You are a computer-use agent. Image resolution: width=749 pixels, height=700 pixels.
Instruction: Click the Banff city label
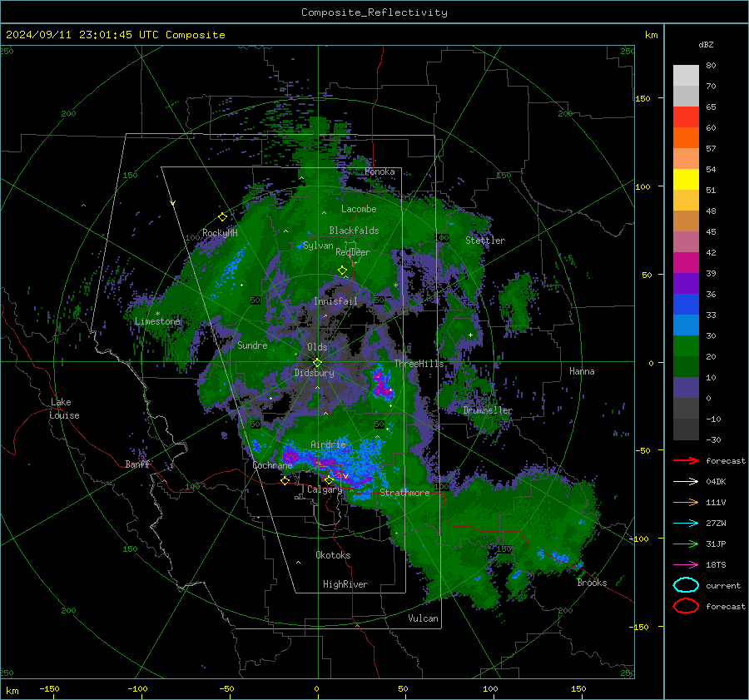click(x=137, y=464)
